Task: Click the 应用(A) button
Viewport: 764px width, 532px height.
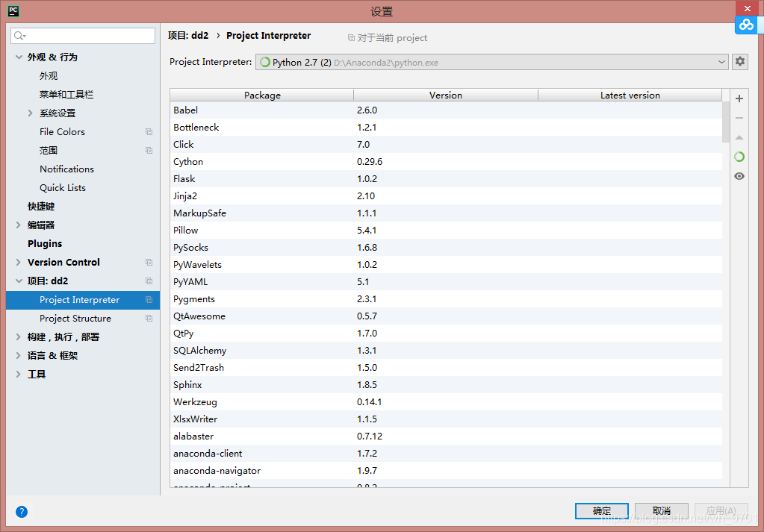Action: [x=721, y=510]
